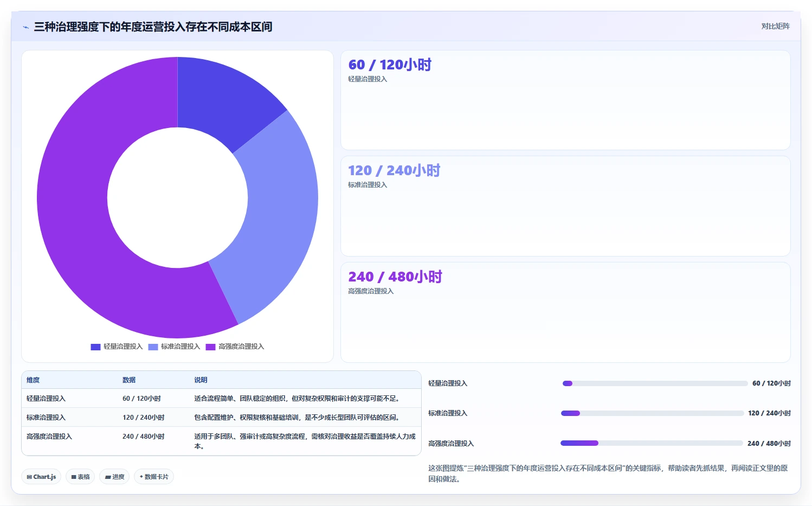
Task: Click 高强度治理投入 caption in the third card
Action: (x=371, y=291)
